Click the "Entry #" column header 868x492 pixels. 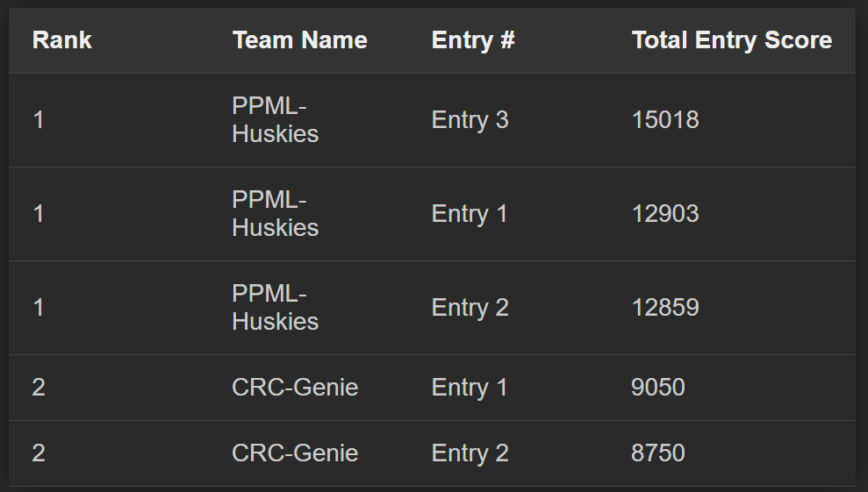coord(473,40)
